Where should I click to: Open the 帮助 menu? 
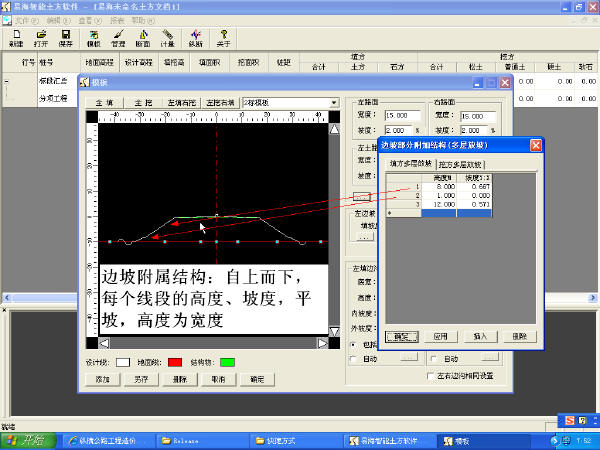pyautogui.click(x=143, y=20)
